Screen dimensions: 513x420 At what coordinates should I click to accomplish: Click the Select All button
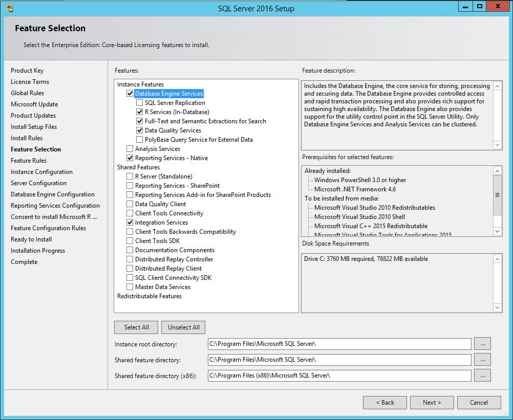136,327
